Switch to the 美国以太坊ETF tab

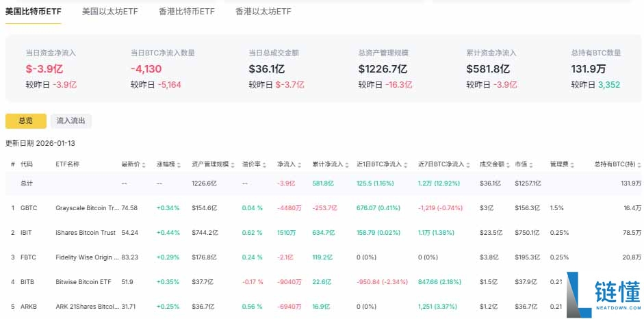(x=110, y=12)
